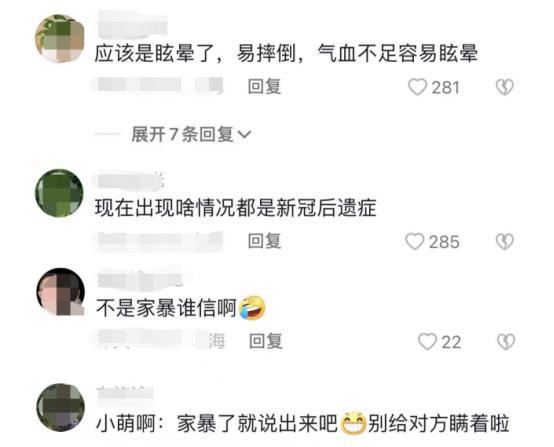
Task: Like the 不是家暴谁信啊 comment
Action: coord(427,342)
